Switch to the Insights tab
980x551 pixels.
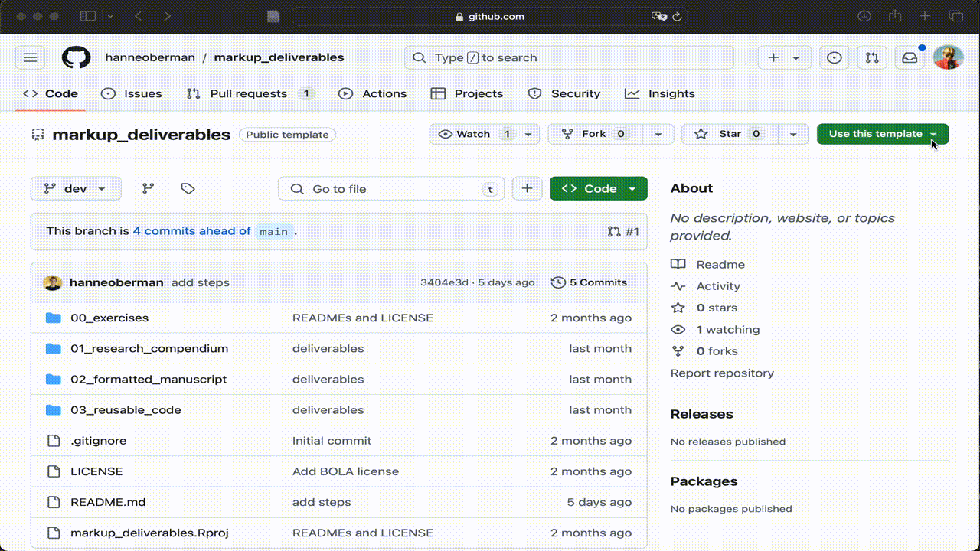(660, 93)
